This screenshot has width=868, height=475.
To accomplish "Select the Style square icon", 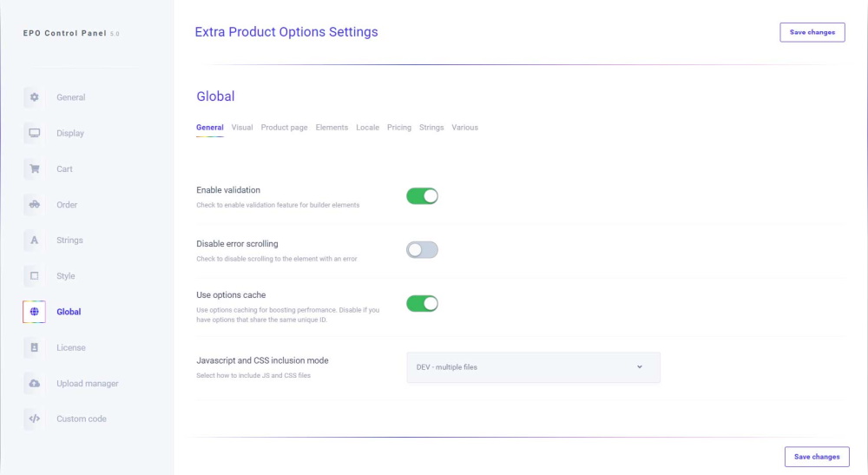I will pyautogui.click(x=35, y=275).
